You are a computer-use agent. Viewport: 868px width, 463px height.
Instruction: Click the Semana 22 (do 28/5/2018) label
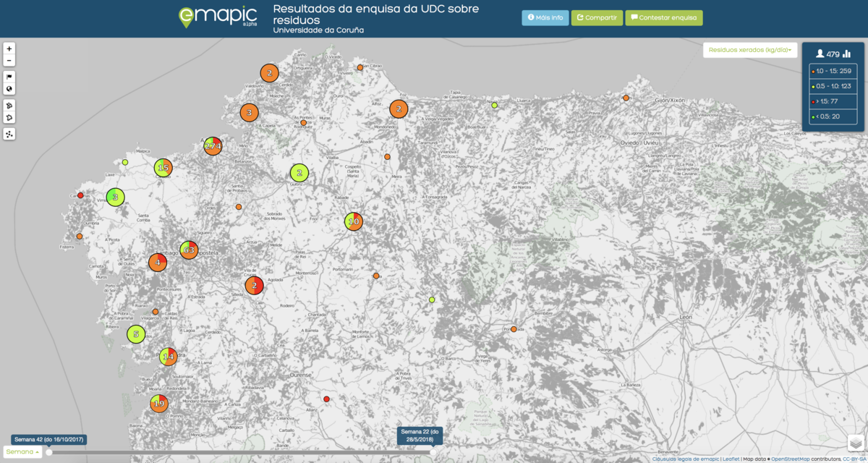tap(420, 436)
